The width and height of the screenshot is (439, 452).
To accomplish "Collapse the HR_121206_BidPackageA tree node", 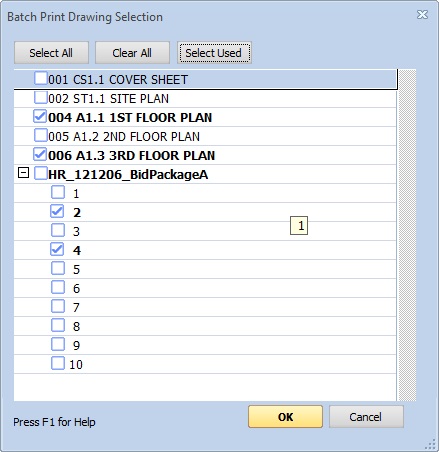I will tap(23, 173).
